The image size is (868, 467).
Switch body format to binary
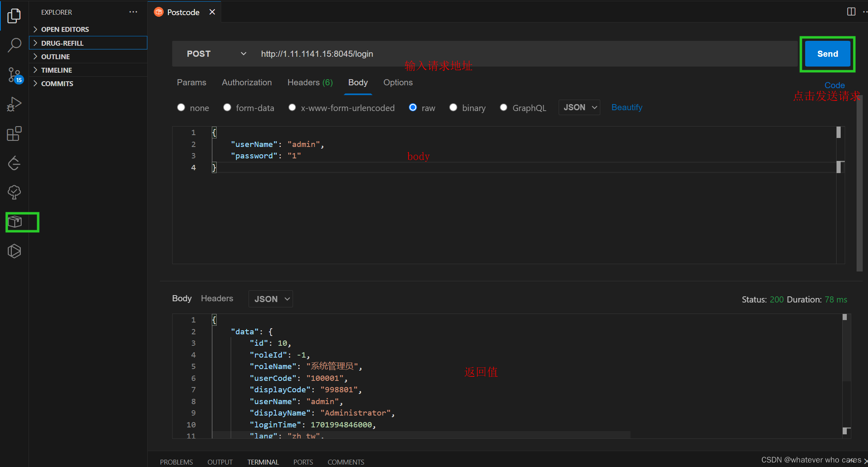(453, 107)
